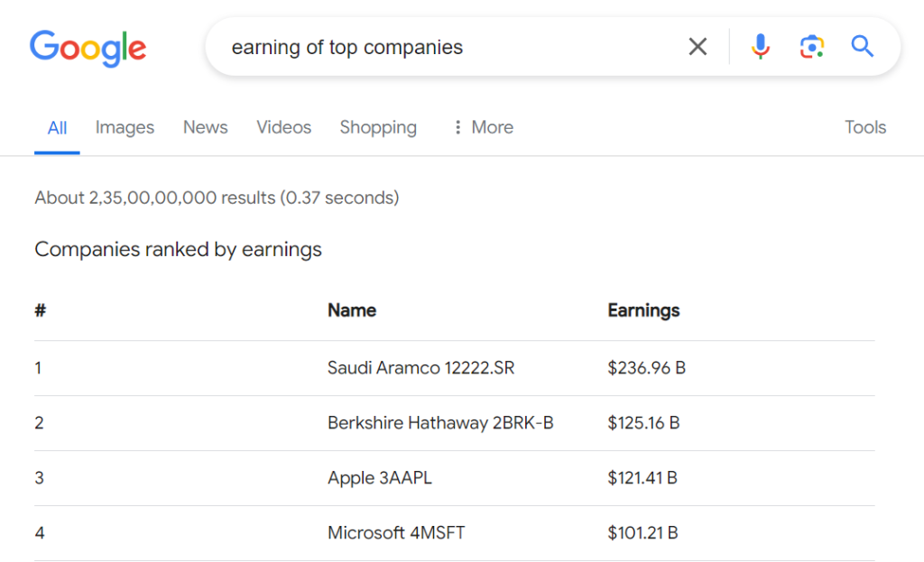Clear the search query with X icon

point(698,47)
